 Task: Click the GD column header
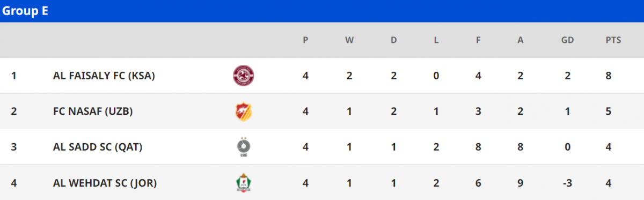567,40
